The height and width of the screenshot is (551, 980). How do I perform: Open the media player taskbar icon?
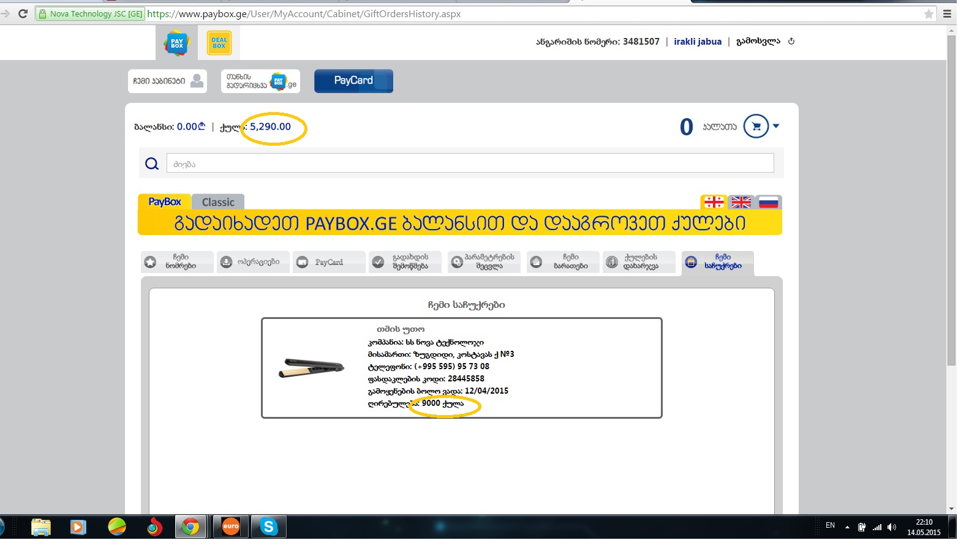(x=78, y=527)
